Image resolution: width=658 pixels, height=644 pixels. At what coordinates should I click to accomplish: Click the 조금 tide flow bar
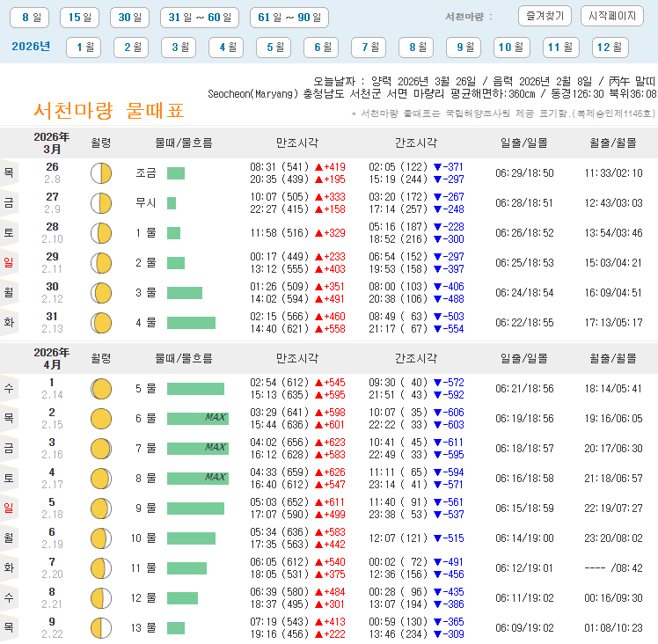tap(176, 173)
